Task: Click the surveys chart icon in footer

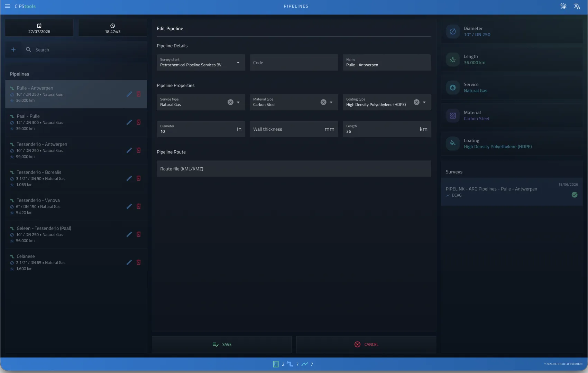Action: [x=305, y=364]
